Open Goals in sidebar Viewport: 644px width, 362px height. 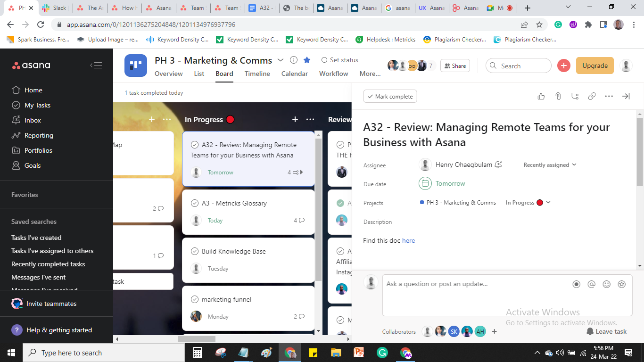click(x=26, y=165)
